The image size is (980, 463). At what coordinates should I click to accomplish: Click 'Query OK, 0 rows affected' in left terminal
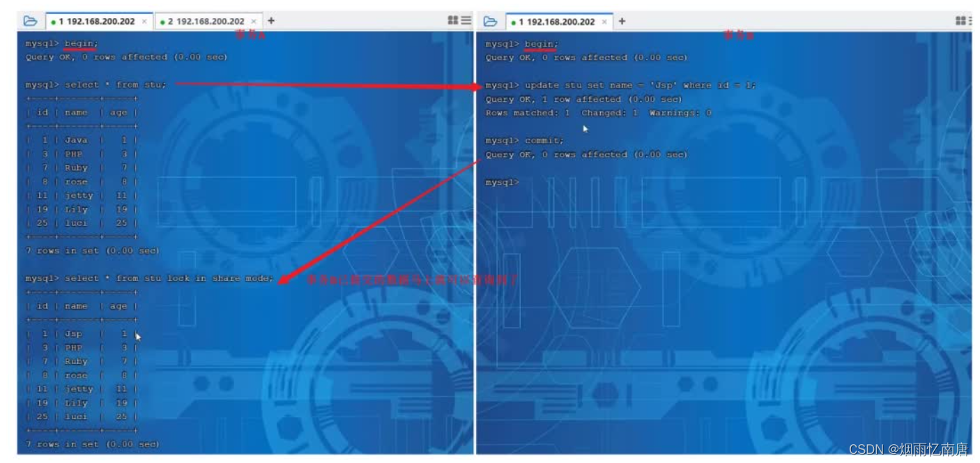(x=126, y=57)
